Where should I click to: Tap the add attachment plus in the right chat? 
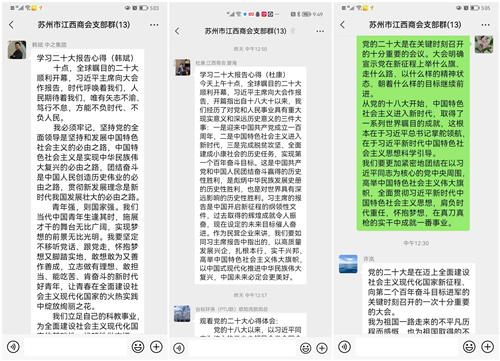pyautogui.click(x=487, y=347)
